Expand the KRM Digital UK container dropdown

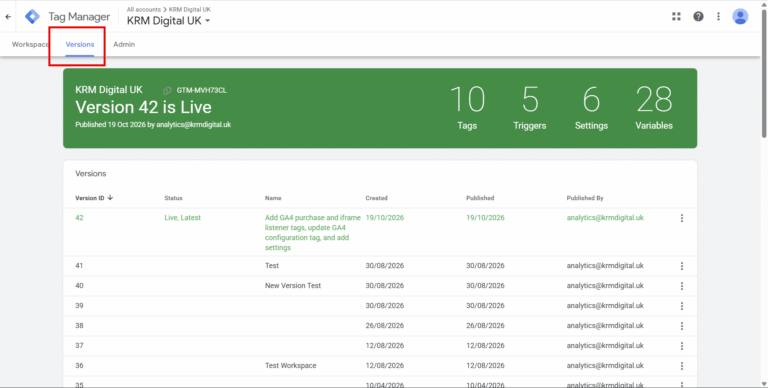tap(168, 21)
